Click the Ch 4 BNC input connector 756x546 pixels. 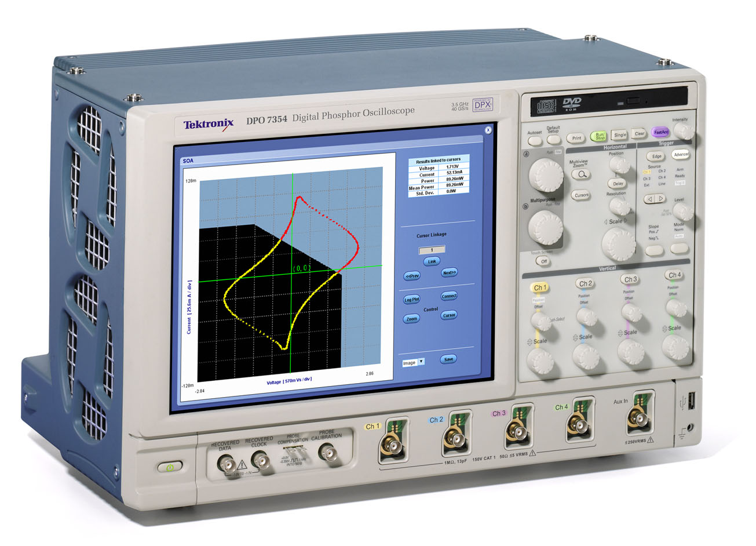point(577,424)
